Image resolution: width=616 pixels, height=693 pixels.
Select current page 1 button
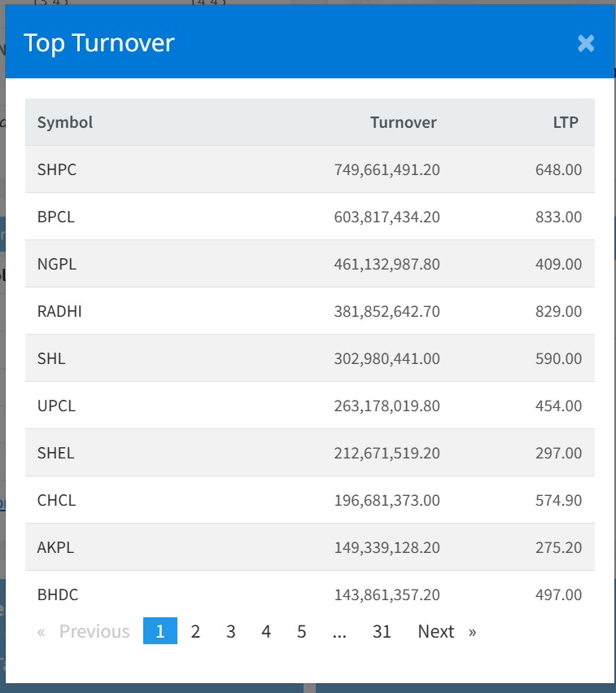160,631
